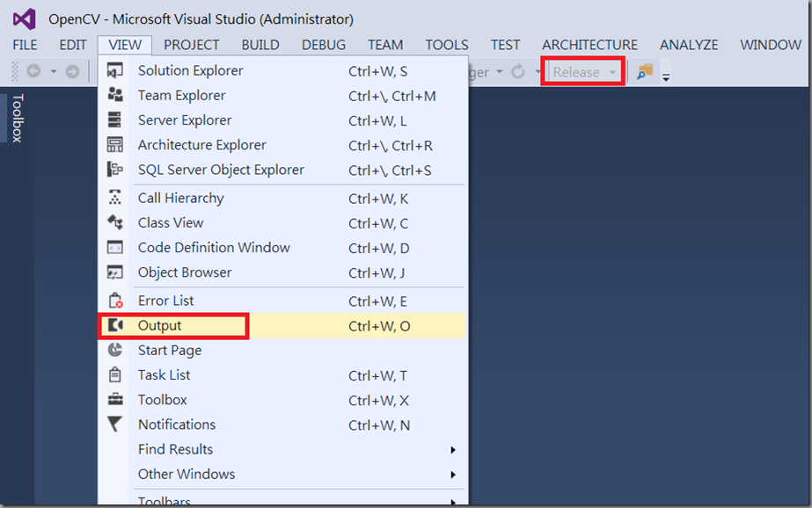The width and height of the screenshot is (812, 508).
Task: Open the toolbar overflow options arrow
Action: tap(667, 77)
